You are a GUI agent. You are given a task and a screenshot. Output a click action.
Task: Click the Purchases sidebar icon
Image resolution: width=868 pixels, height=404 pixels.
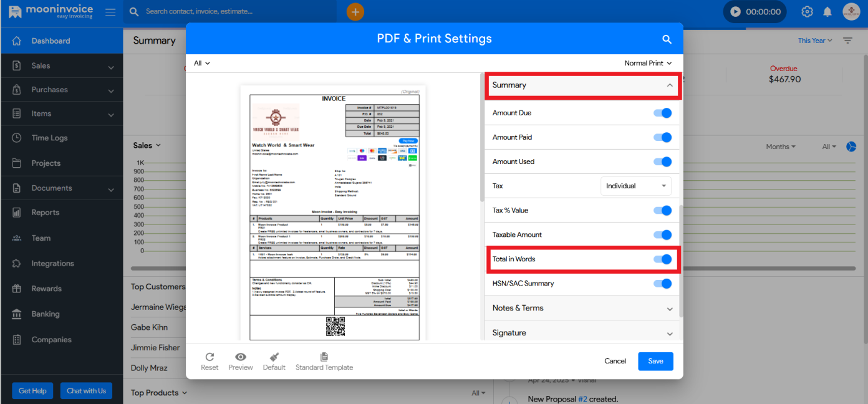pos(17,90)
